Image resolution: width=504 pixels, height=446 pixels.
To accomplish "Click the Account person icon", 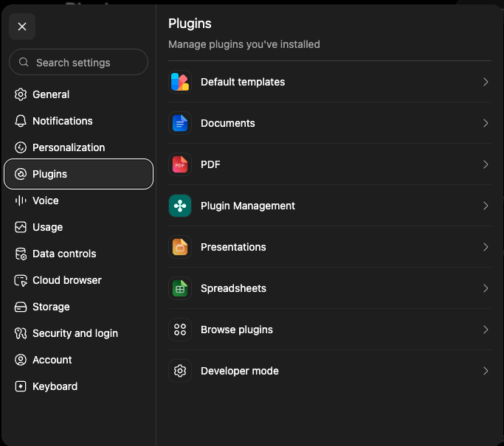I will (x=21, y=360).
